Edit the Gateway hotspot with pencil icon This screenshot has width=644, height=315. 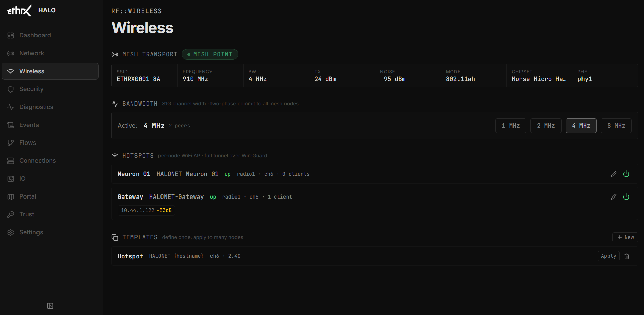[614, 197]
